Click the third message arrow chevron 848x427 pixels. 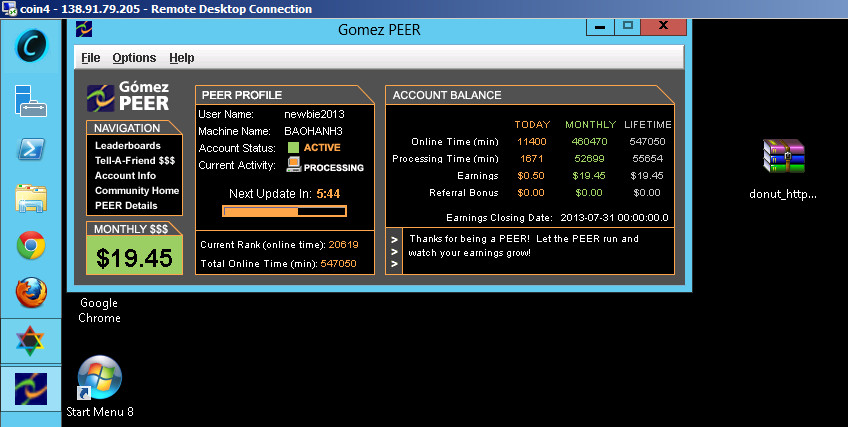pos(394,264)
